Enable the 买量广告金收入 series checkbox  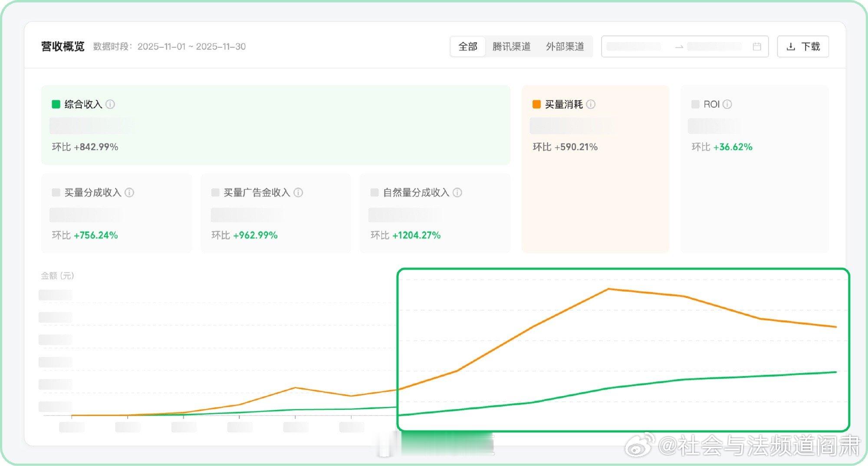click(x=215, y=192)
